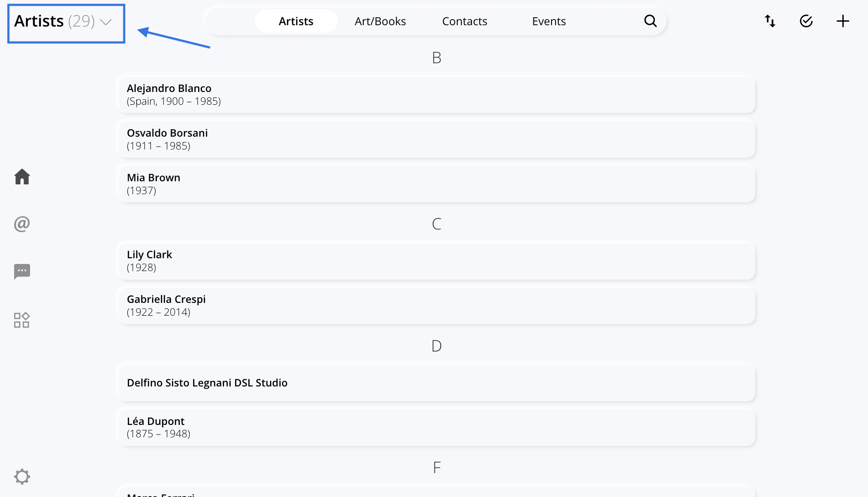Click the letter C section divider
The image size is (868, 497).
437,224
